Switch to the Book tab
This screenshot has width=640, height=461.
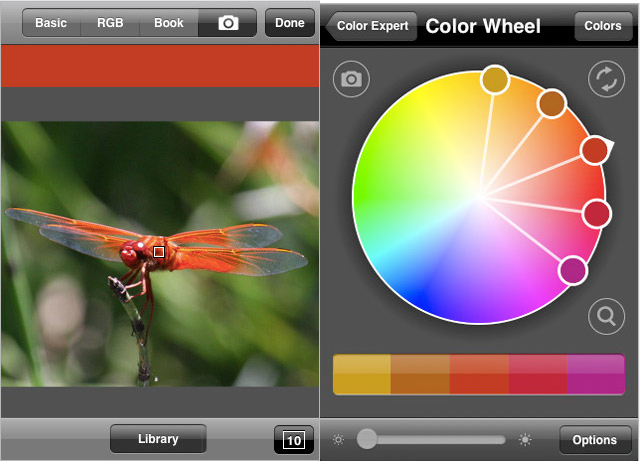point(169,23)
